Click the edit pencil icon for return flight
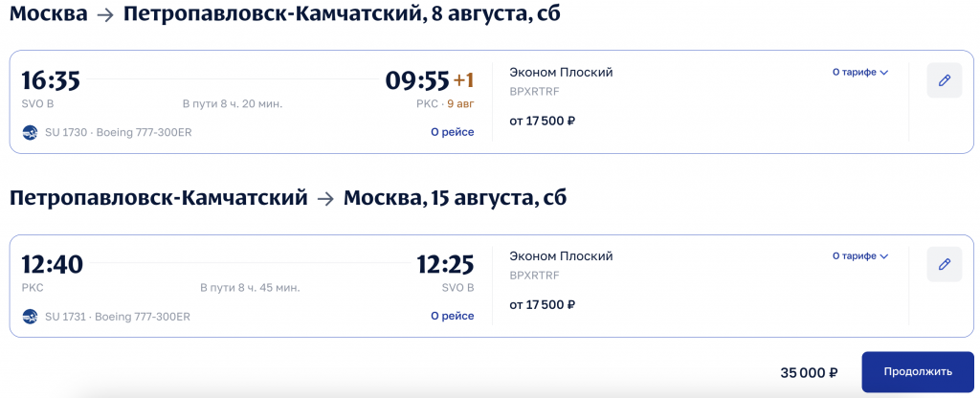 tap(944, 264)
